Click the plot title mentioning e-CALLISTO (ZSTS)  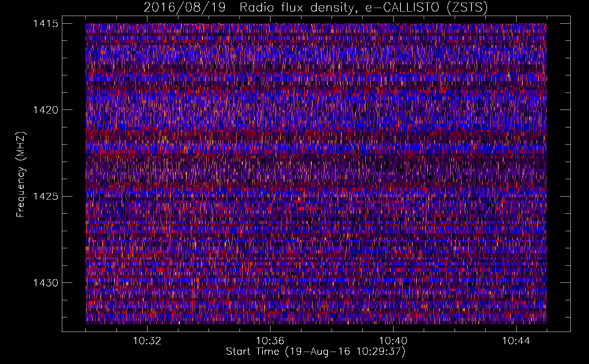pos(316,7)
